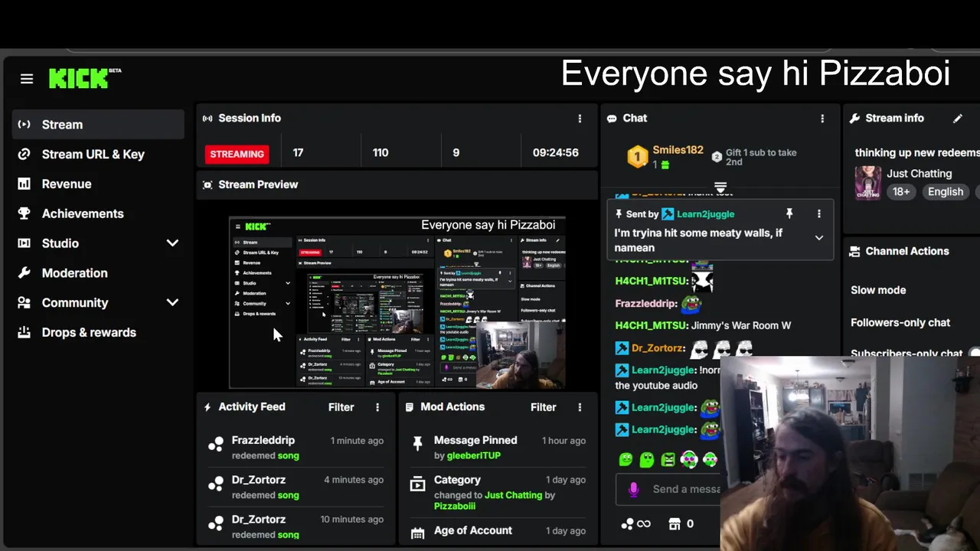The height and width of the screenshot is (551, 980).
Task: Click session timer 09:24:56
Action: (x=556, y=153)
